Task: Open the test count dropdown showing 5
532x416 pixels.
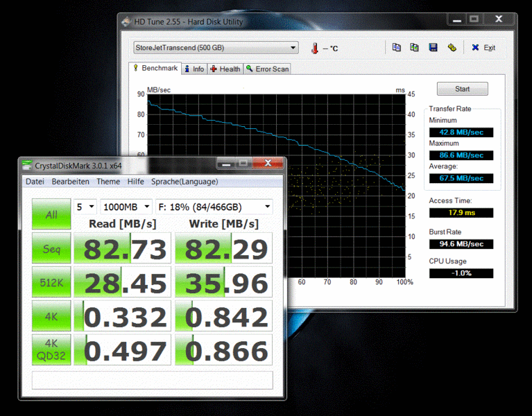Action: [x=85, y=207]
